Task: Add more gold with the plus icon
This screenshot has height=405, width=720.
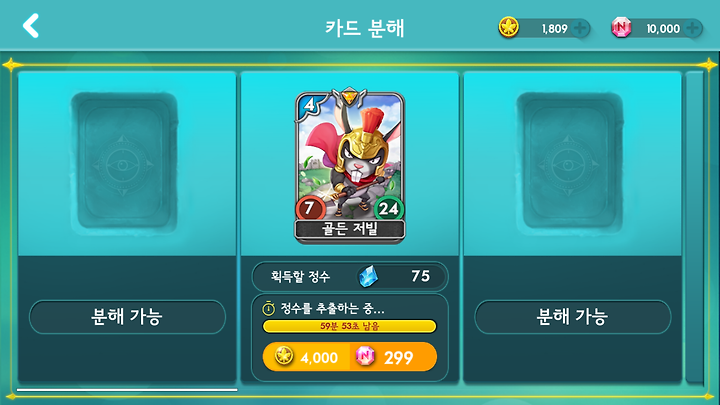Action: click(580, 28)
